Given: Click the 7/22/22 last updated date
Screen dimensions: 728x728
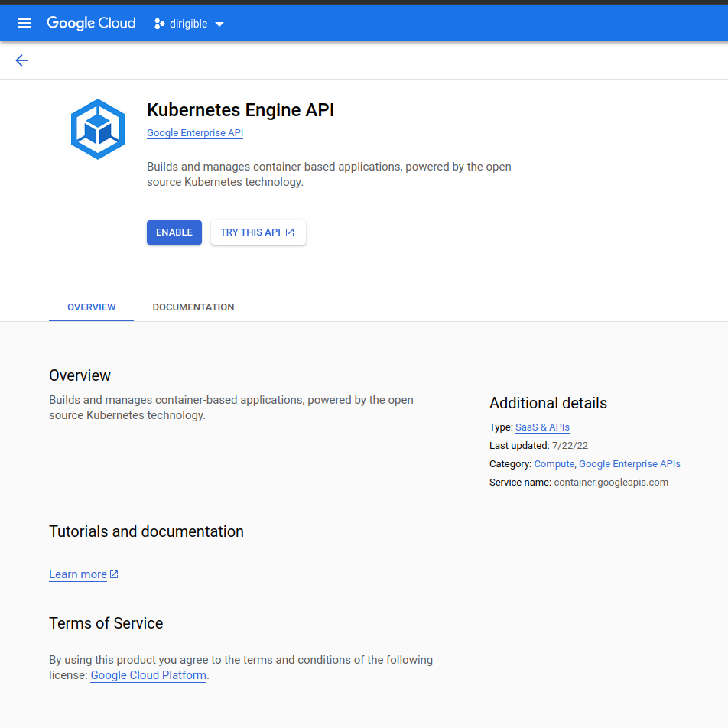Looking at the screenshot, I should pos(570,446).
